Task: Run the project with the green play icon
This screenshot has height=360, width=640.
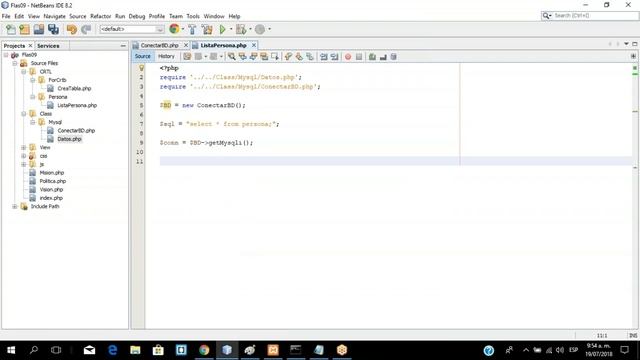Action: click(x=222, y=29)
